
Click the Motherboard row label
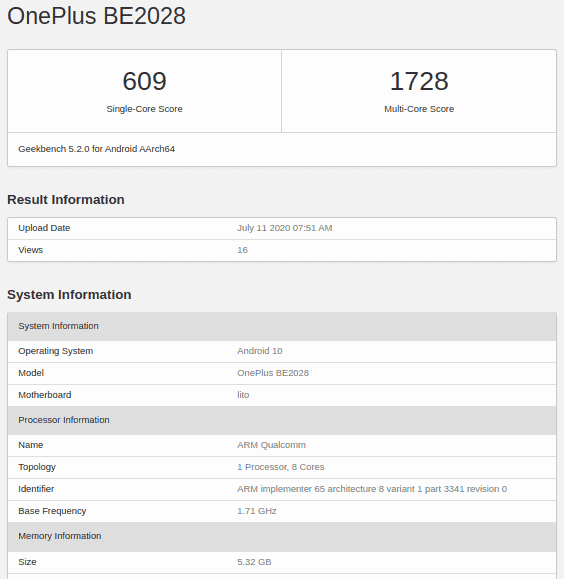pos(45,395)
